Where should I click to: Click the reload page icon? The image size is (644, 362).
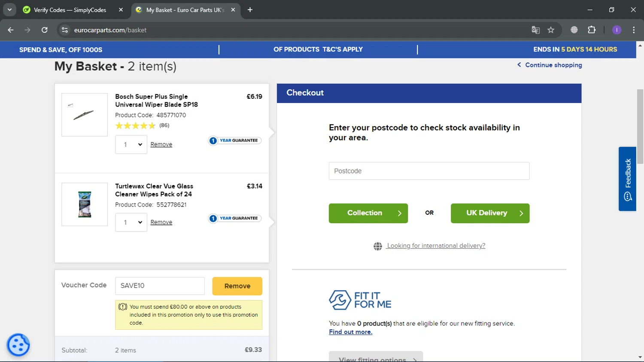coord(45,30)
